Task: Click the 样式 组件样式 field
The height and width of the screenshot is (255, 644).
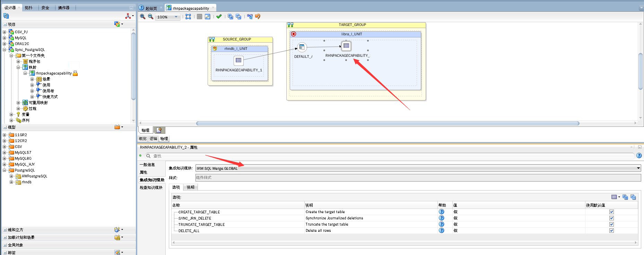Action: pos(418,177)
